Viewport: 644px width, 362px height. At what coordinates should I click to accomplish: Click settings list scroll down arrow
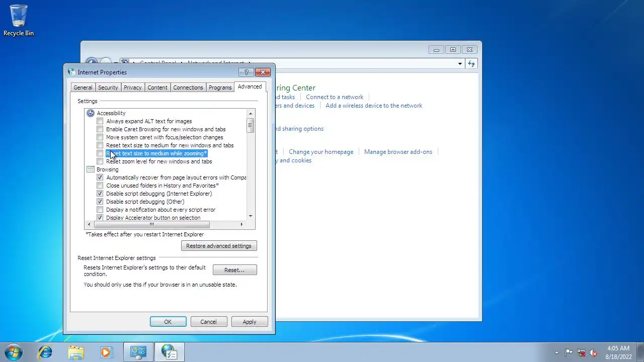250,217
